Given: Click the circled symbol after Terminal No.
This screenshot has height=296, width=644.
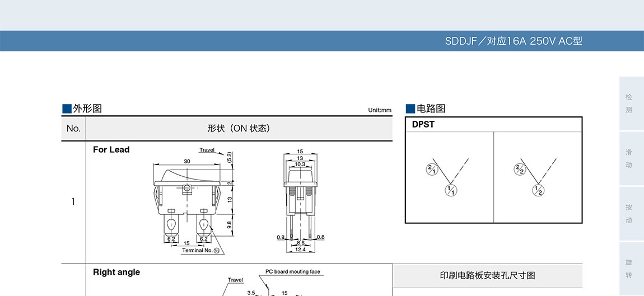Looking at the screenshot, I should [216, 251].
